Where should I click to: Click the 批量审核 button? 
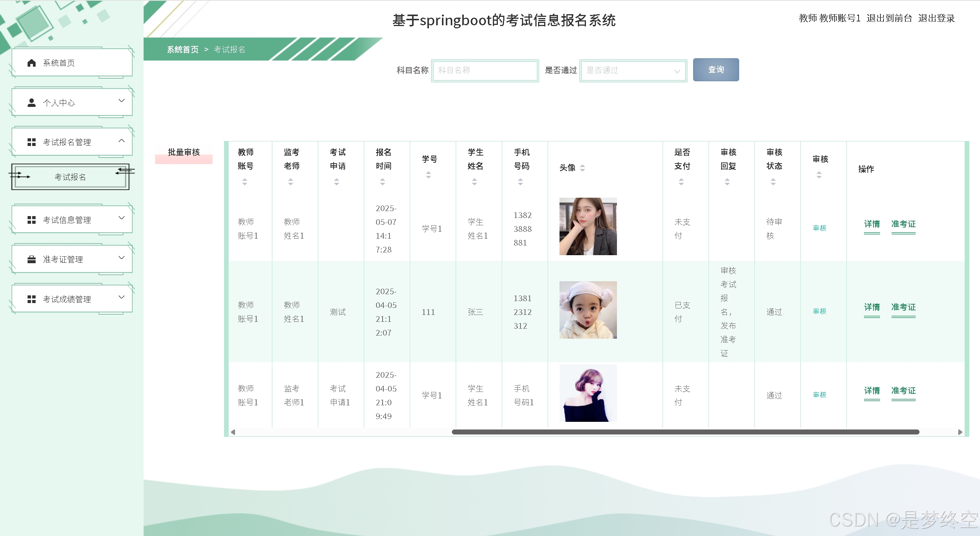pyautogui.click(x=184, y=152)
